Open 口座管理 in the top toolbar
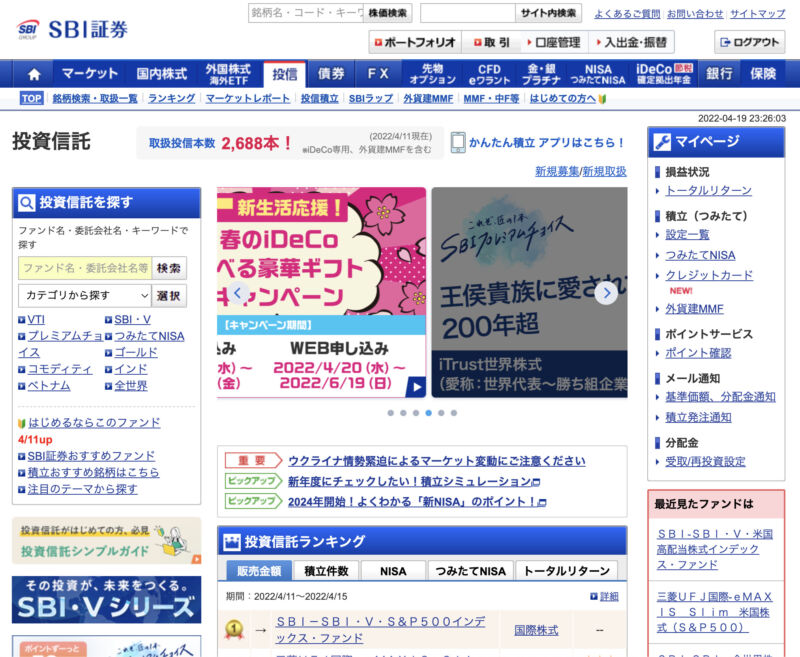The image size is (800, 657). [x=554, y=42]
